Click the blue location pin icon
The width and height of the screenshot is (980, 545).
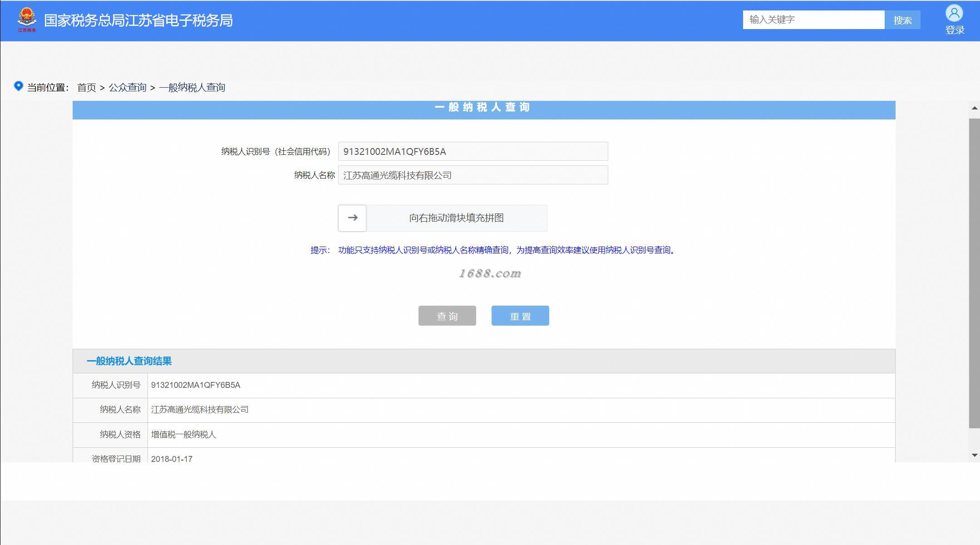(18, 86)
